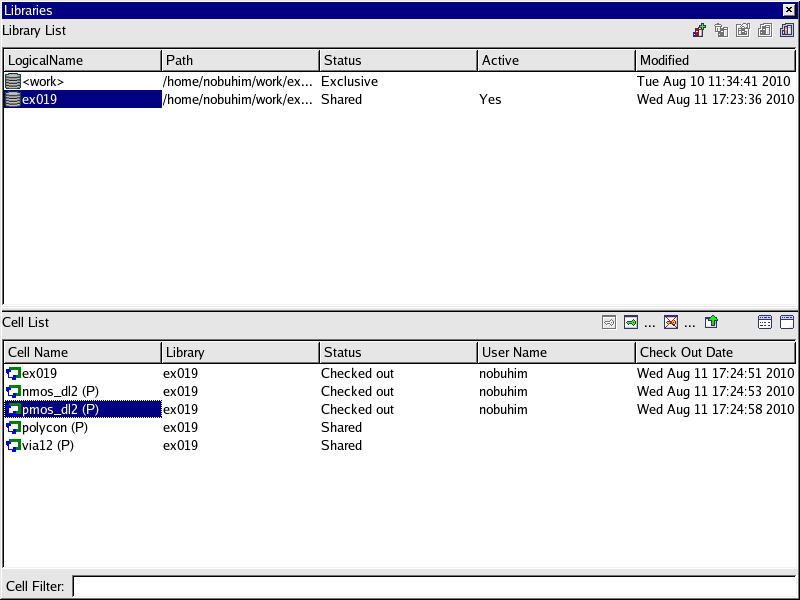The height and width of the screenshot is (600, 800).
Task: Sort cells by User Name column header
Action: [556, 352]
